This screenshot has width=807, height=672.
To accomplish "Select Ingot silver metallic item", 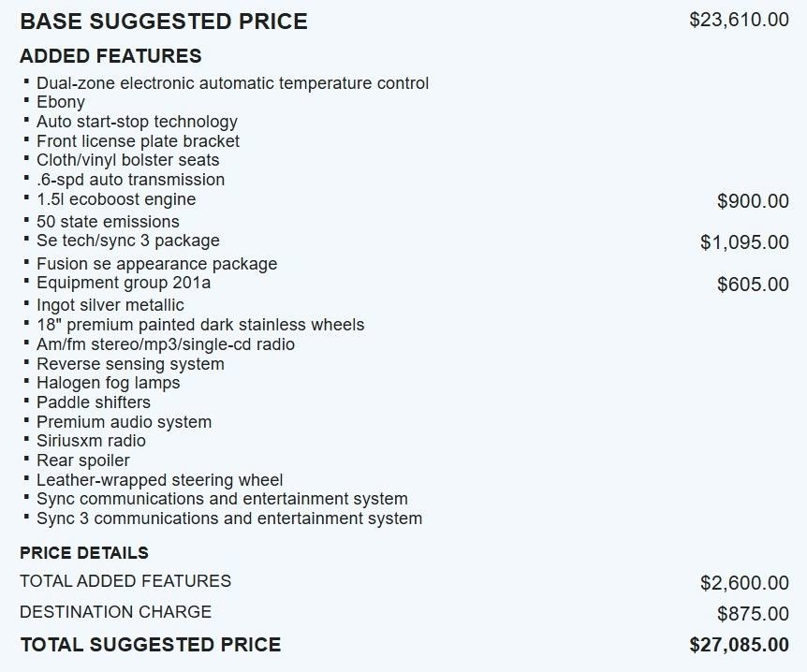I will [x=110, y=305].
